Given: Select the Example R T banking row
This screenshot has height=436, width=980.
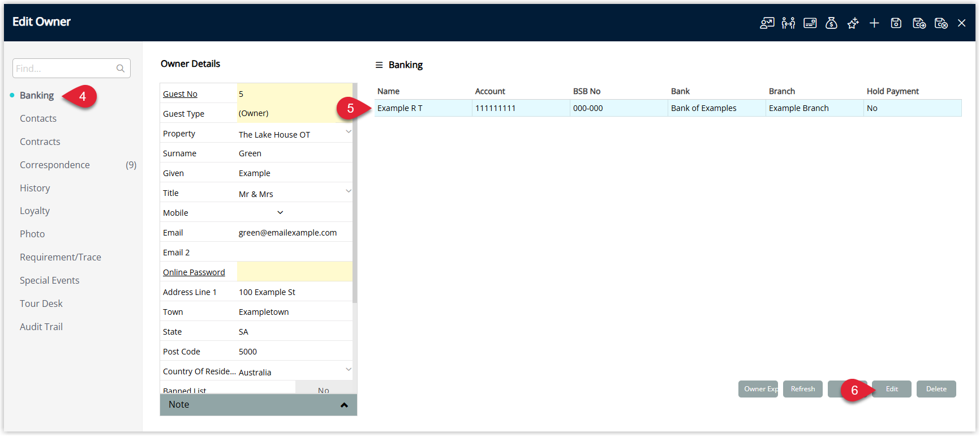Looking at the screenshot, I should click(668, 108).
